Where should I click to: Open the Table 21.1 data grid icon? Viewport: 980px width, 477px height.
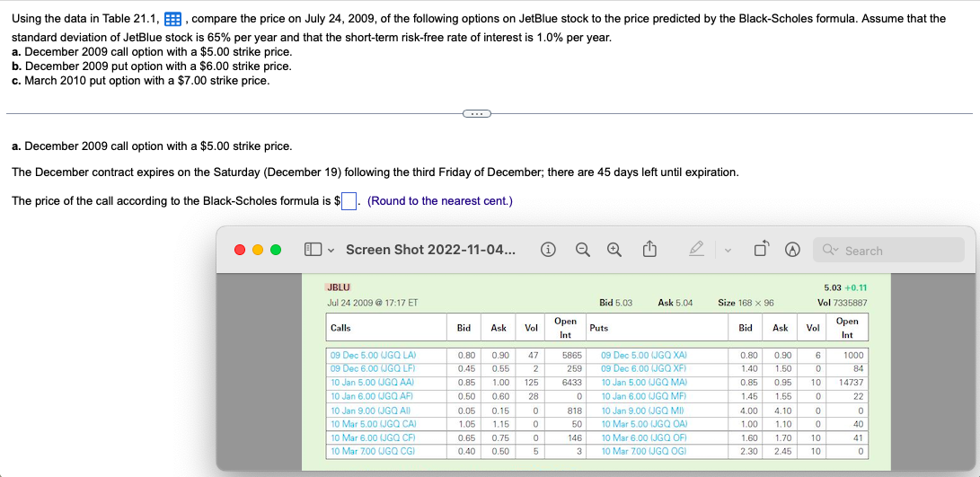[x=173, y=20]
